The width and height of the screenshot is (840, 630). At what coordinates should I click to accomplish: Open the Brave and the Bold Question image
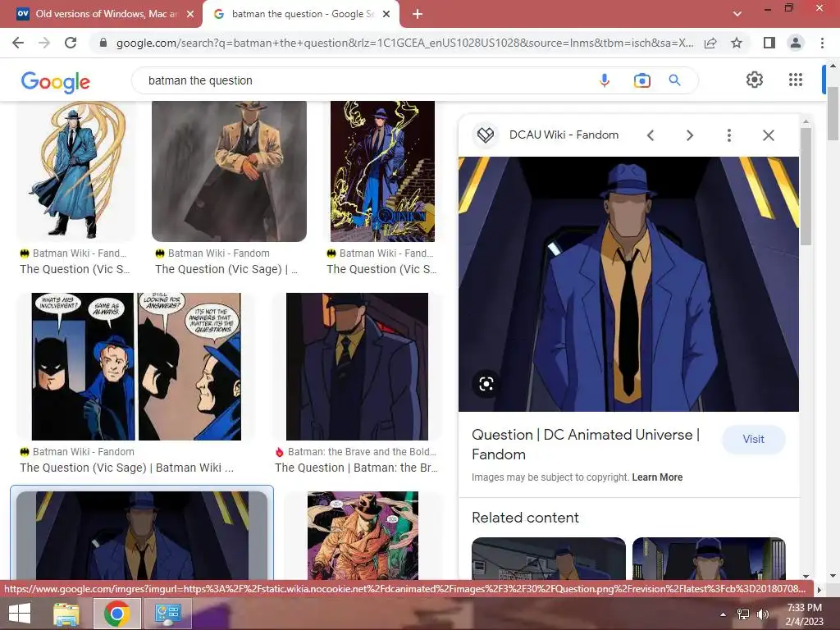pyautogui.click(x=357, y=367)
